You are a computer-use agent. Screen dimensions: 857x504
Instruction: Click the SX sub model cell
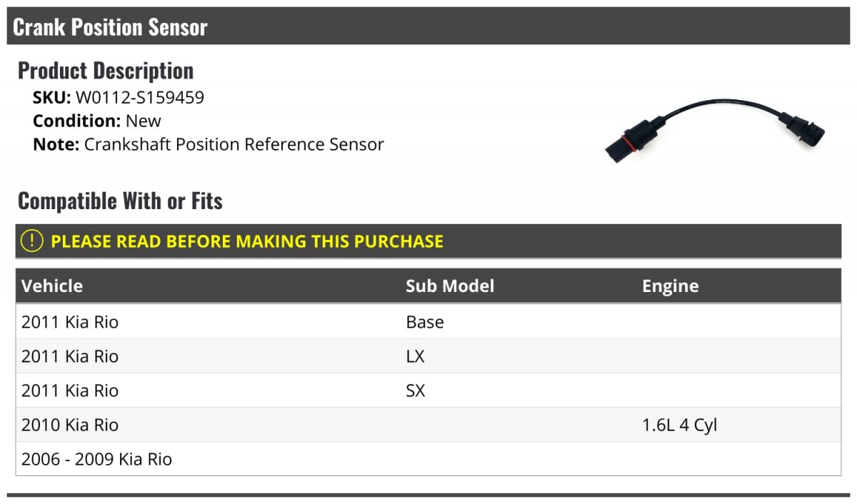(415, 390)
